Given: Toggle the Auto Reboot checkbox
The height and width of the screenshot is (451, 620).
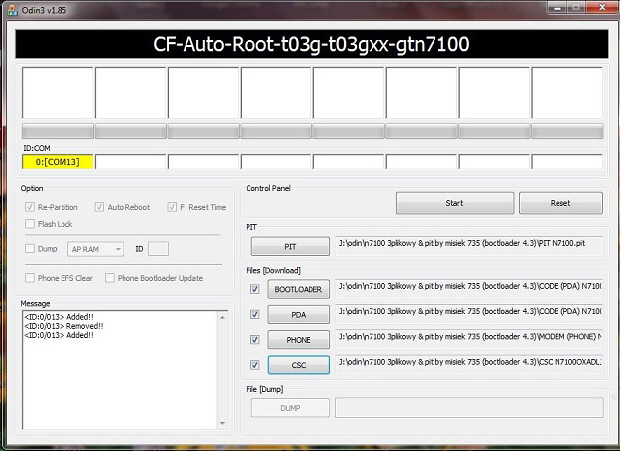Looking at the screenshot, I should tap(99, 207).
